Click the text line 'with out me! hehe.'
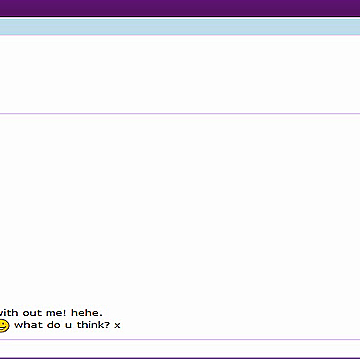The width and height of the screenshot is (360, 360). coord(51,313)
